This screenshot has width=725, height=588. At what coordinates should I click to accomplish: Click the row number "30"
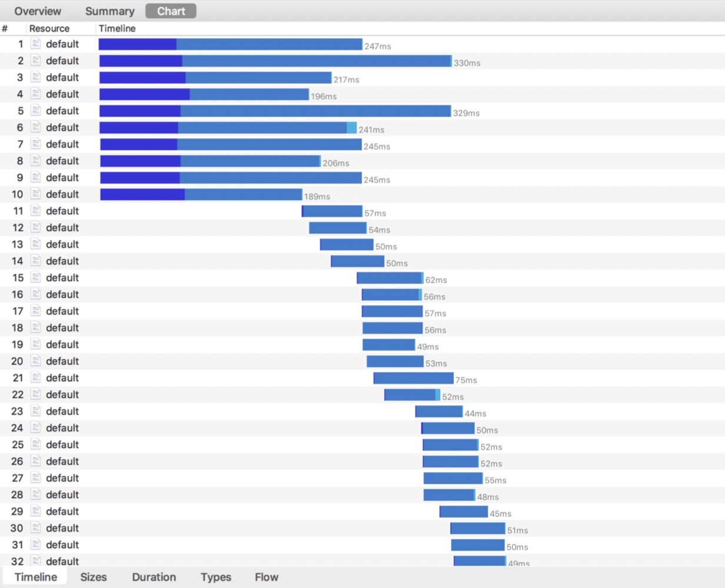point(17,528)
